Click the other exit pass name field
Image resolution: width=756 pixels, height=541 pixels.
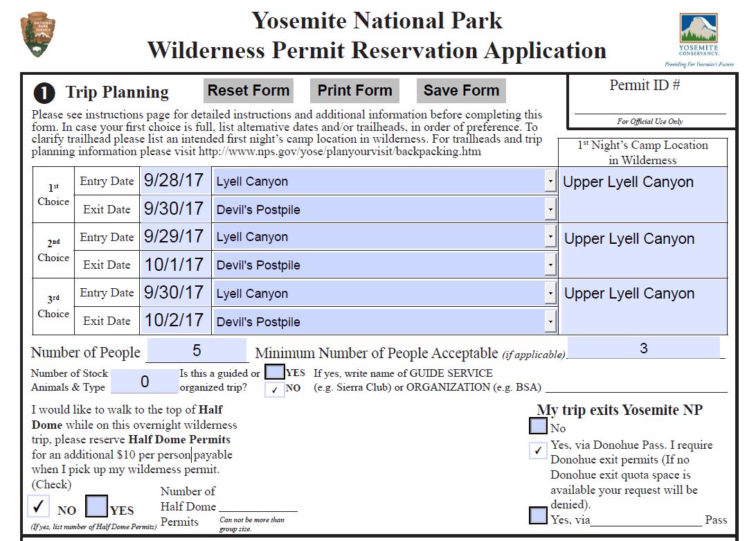click(646, 520)
